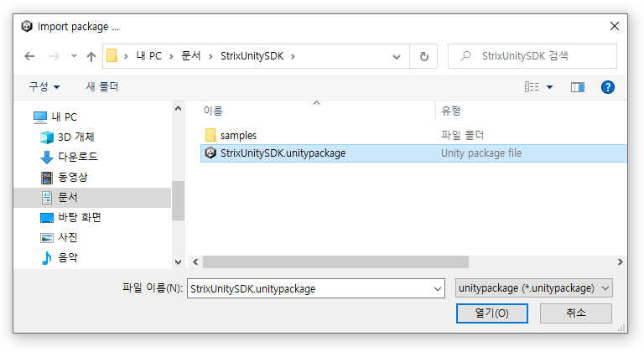Open the unitypackage file type filter

533,288
